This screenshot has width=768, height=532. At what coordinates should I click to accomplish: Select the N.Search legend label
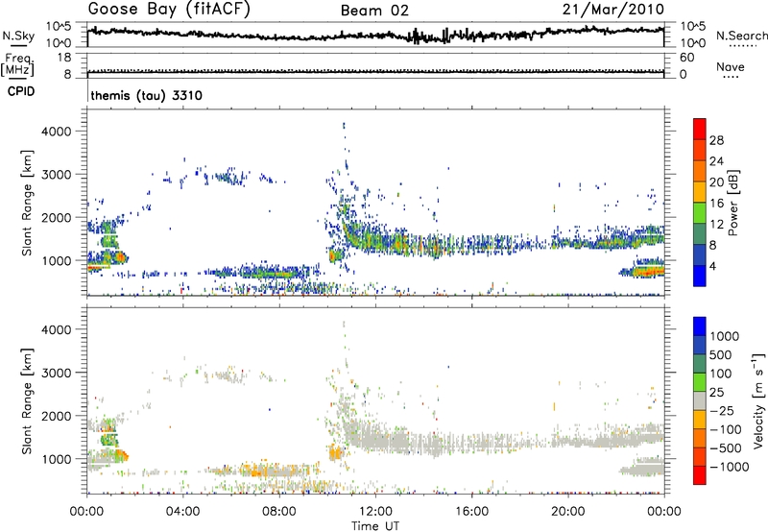[741, 36]
